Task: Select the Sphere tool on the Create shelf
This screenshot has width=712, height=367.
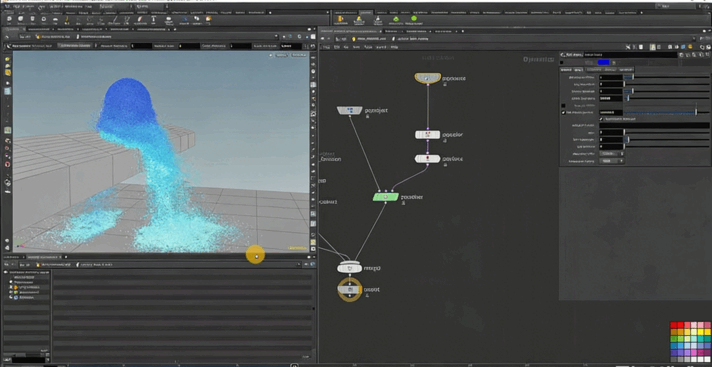Action: pos(21,19)
